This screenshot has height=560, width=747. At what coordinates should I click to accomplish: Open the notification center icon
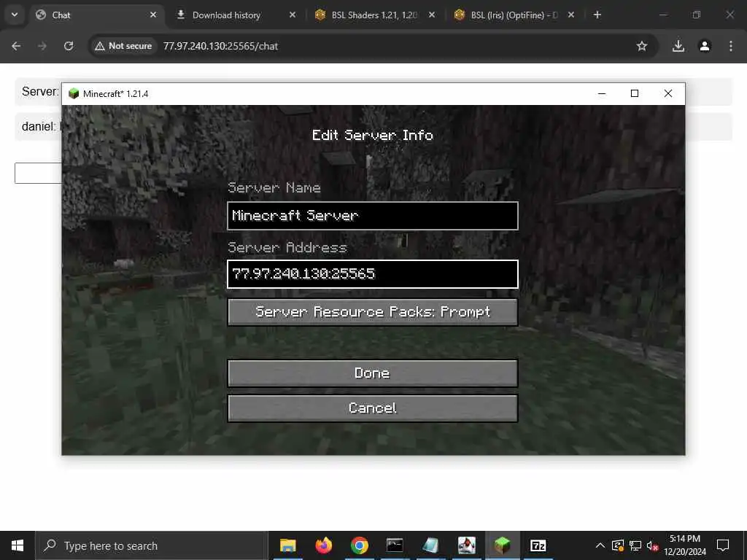point(723,545)
